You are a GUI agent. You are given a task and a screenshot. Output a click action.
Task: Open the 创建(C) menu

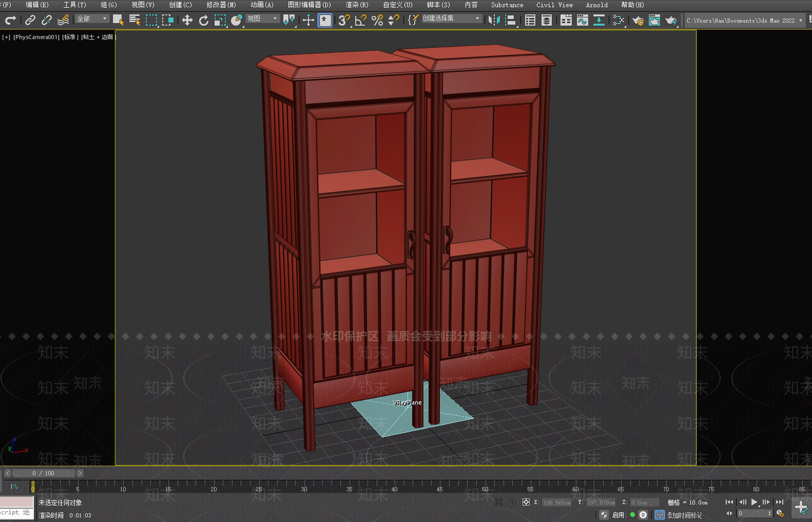click(x=180, y=5)
